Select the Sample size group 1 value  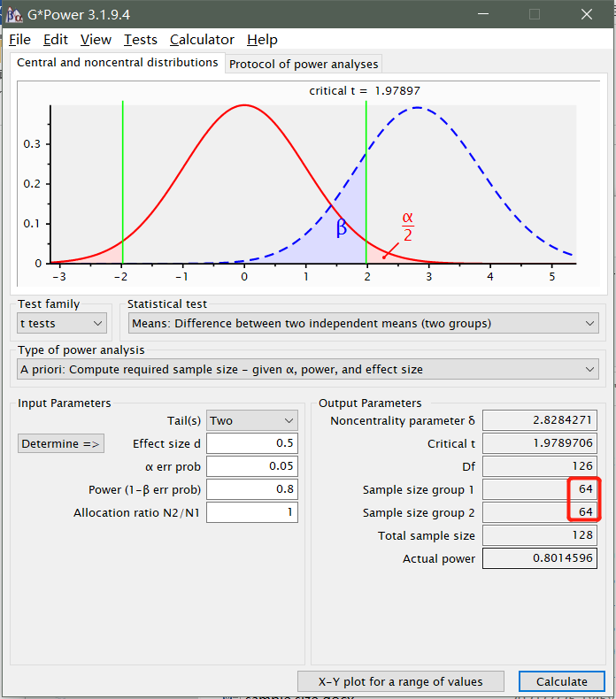coord(540,489)
